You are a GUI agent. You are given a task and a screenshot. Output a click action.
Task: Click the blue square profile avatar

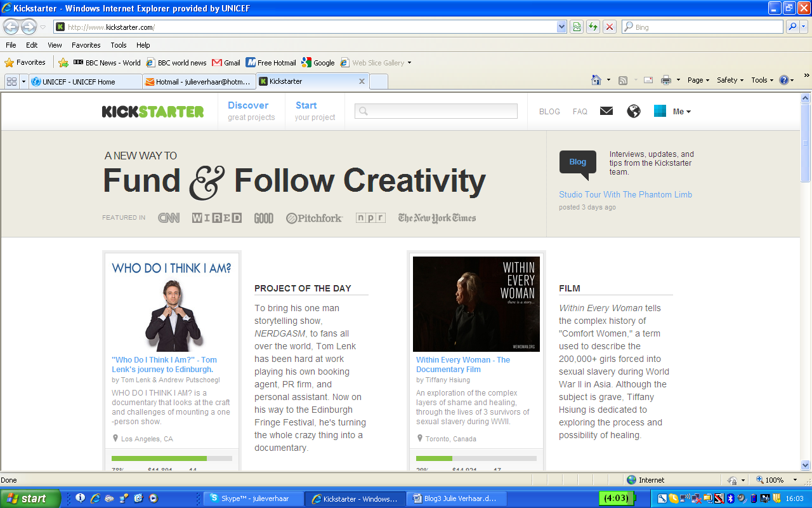click(660, 111)
